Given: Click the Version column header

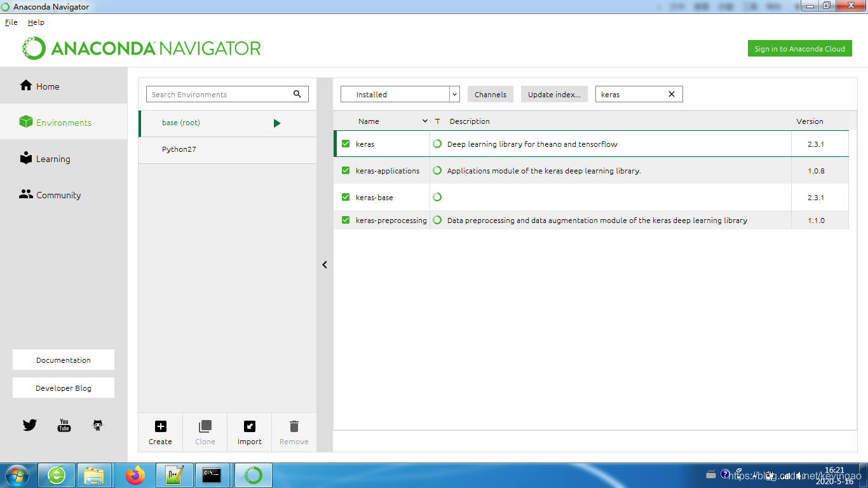Looking at the screenshot, I should [x=810, y=121].
